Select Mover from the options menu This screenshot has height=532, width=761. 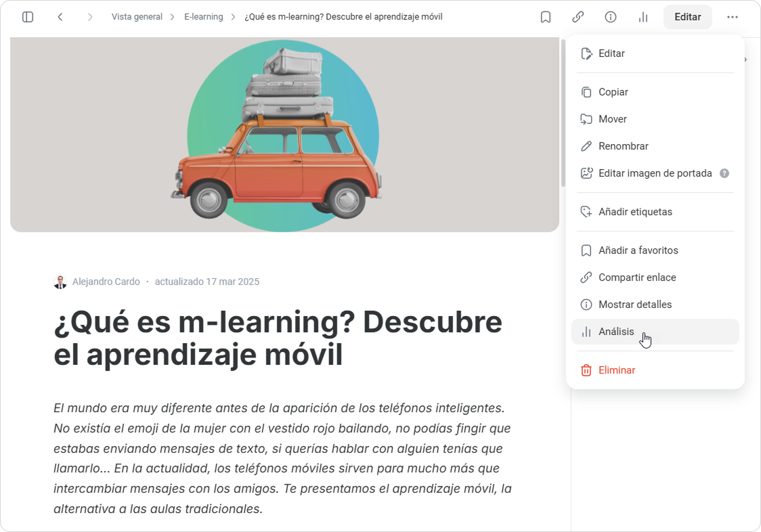(x=612, y=119)
